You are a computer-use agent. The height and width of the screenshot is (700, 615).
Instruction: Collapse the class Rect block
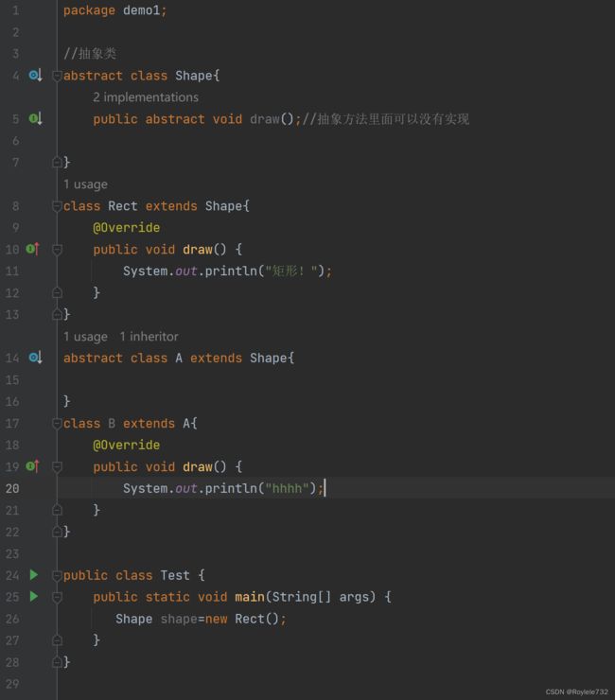click(57, 206)
